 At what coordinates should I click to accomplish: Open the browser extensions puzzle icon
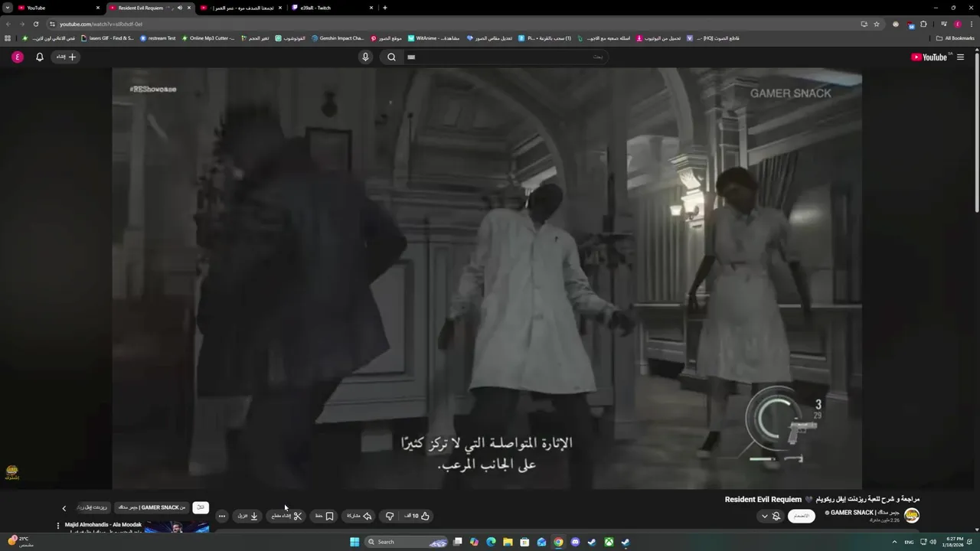coord(924,24)
